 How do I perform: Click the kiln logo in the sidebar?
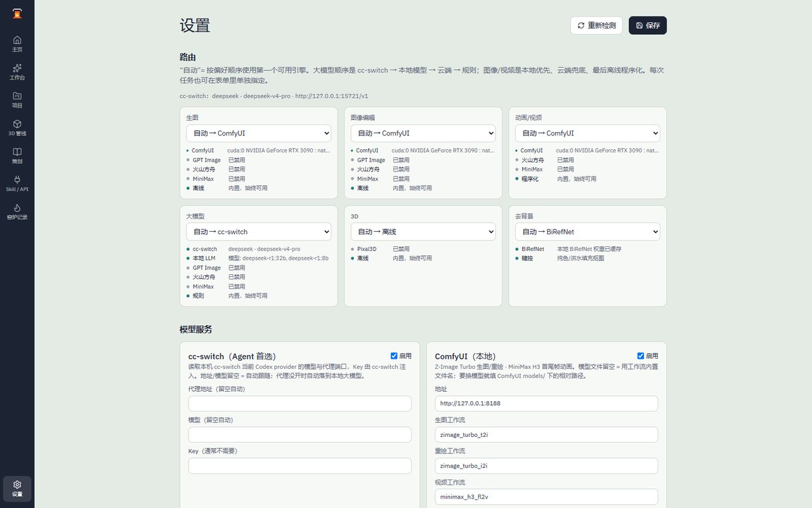click(17, 14)
